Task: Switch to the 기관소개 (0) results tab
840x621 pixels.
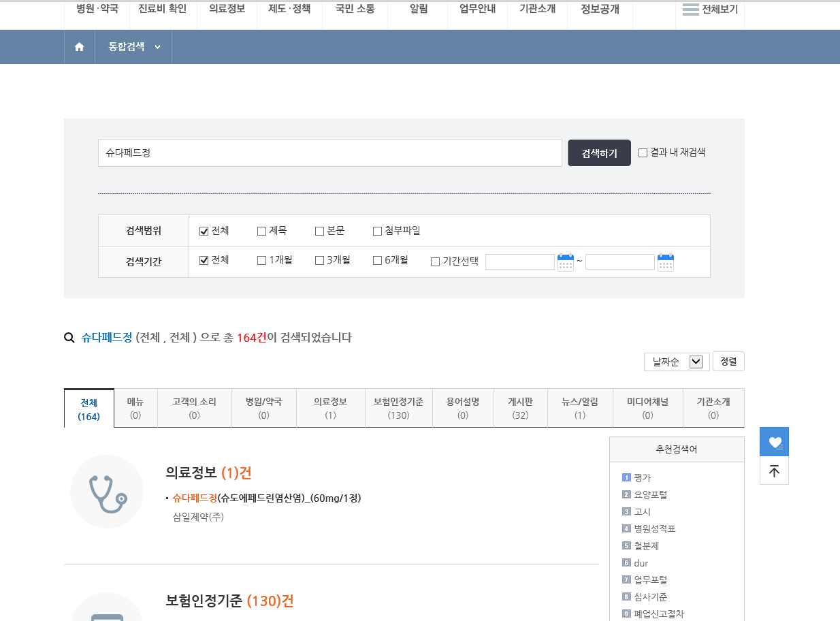Action: coord(713,408)
